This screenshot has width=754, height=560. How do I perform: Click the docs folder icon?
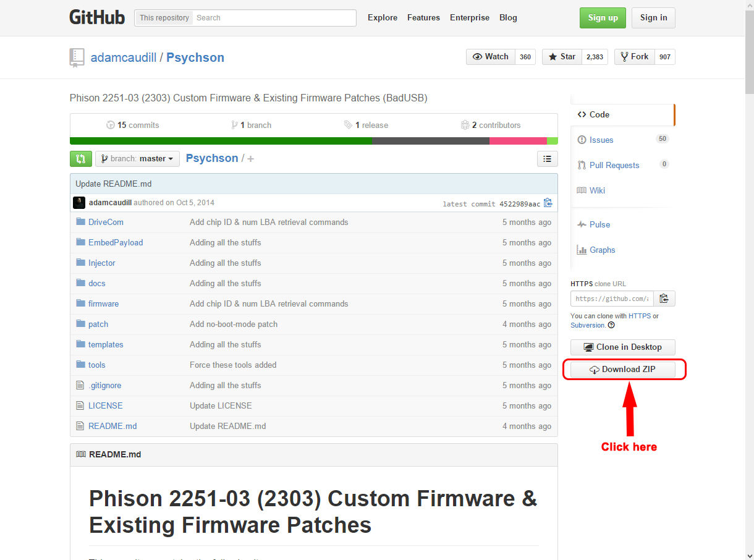tap(80, 283)
